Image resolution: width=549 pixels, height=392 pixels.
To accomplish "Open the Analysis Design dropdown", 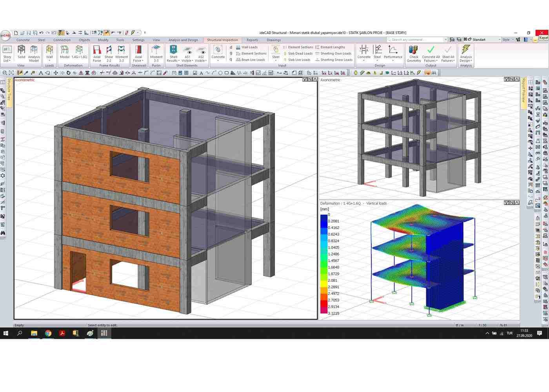I will [x=466, y=53].
